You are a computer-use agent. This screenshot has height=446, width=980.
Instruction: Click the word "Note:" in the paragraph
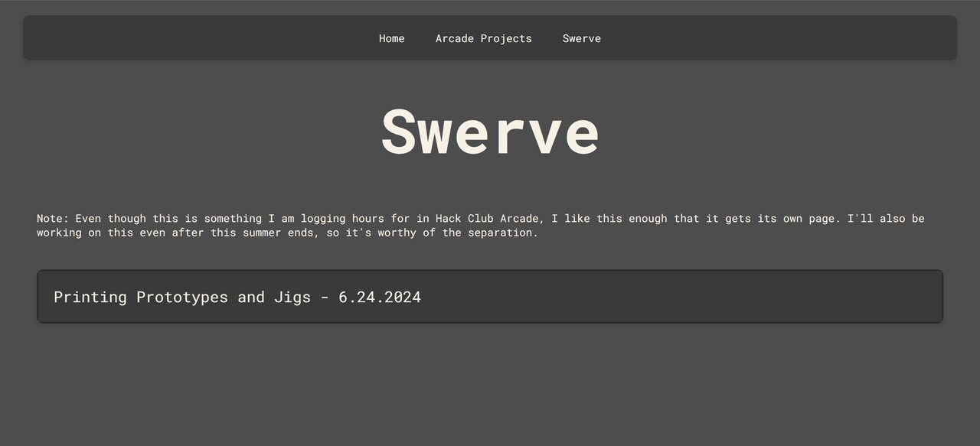[53, 219]
